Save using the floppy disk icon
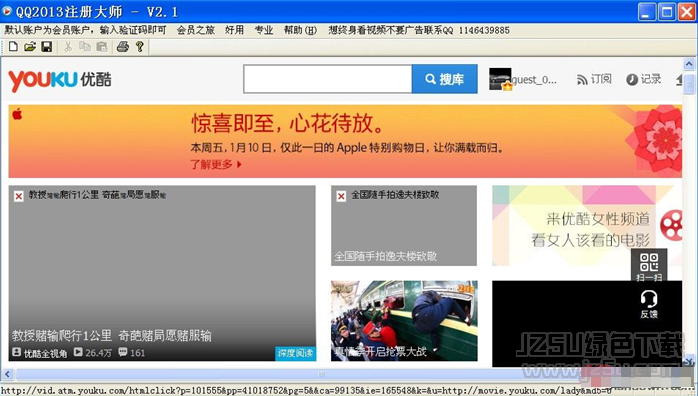Viewport: 698px width, 396px height. pos(47,46)
